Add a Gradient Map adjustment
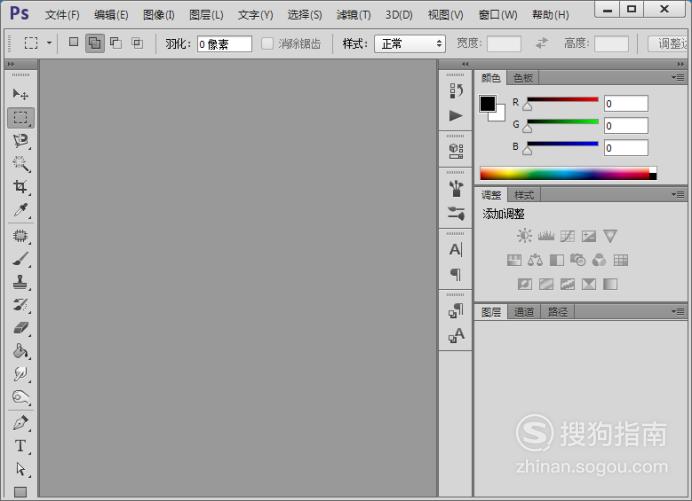The height and width of the screenshot is (501, 692). coord(610,284)
